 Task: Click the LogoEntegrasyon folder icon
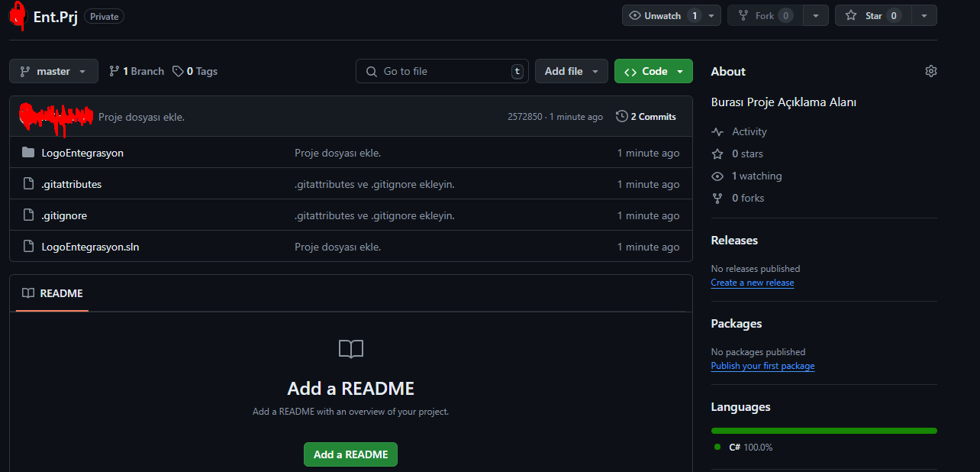(28, 153)
